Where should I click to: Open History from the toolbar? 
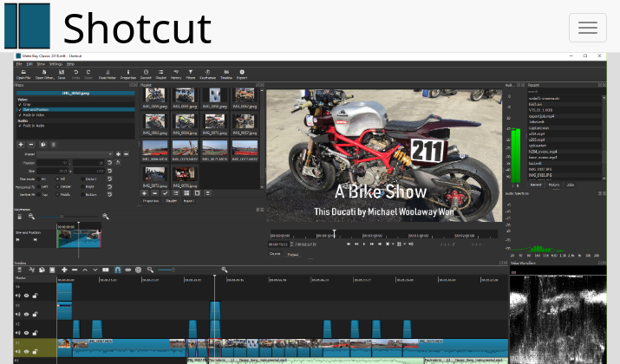(x=176, y=74)
